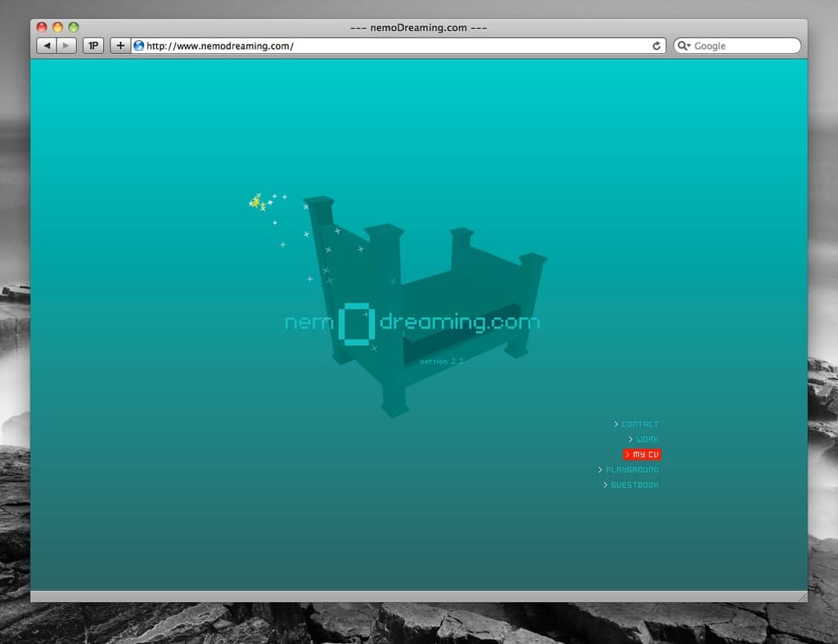The height and width of the screenshot is (644, 838).
Task: Click the nemodreaming.com URL address field
Action: [x=393, y=46]
